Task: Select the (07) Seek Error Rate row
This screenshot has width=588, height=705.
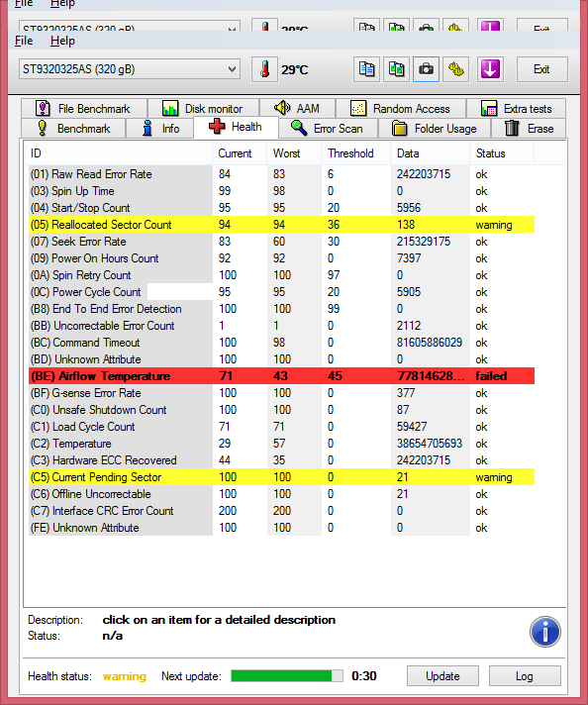Action: pos(282,242)
